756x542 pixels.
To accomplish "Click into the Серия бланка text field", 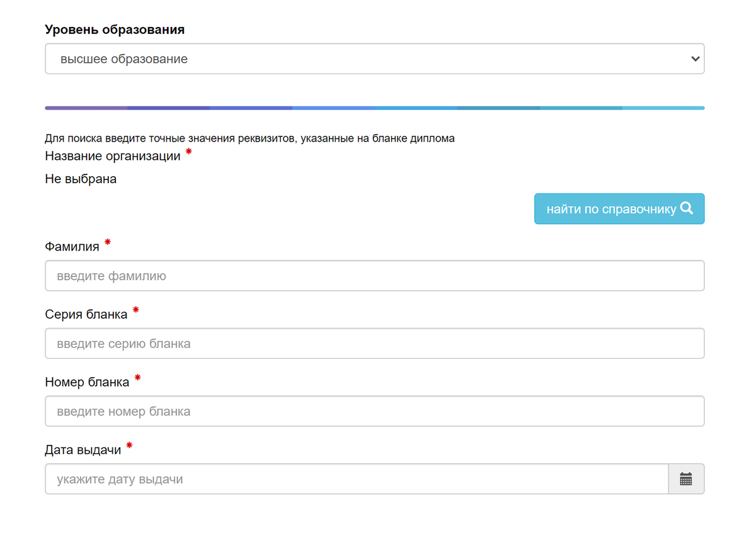I will (x=374, y=344).
